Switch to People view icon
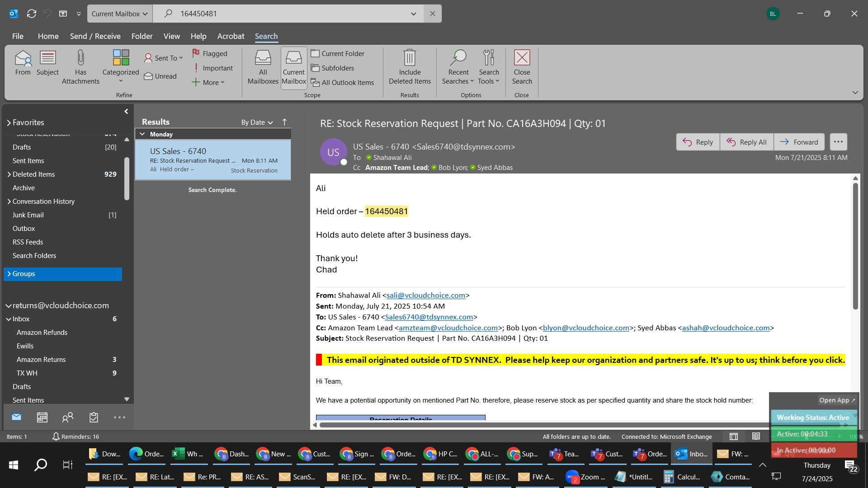The height and width of the screenshot is (488, 868). [x=68, y=417]
